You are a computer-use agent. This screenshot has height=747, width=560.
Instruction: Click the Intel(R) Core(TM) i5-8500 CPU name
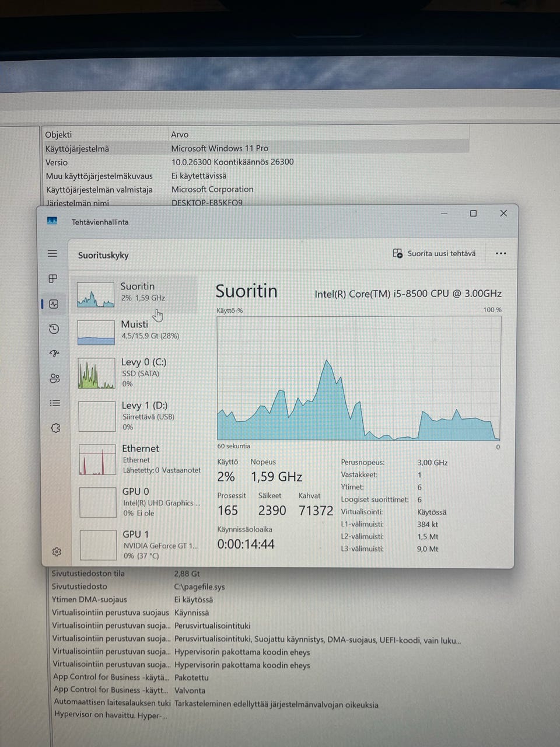click(x=408, y=294)
